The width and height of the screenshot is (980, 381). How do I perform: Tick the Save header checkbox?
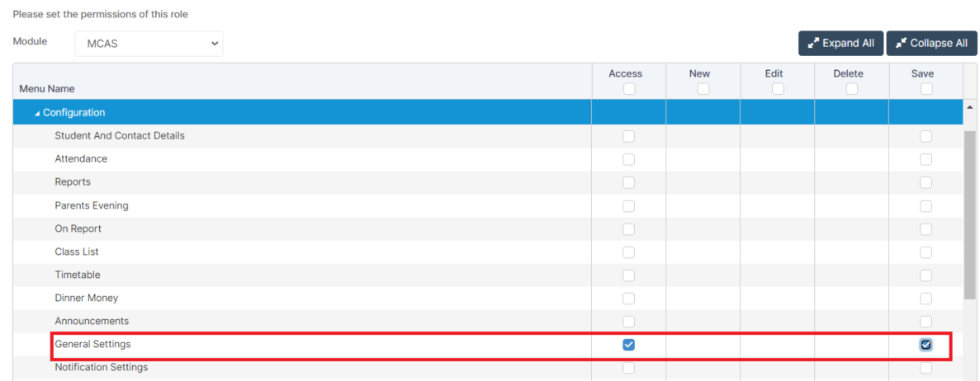pyautogui.click(x=926, y=89)
